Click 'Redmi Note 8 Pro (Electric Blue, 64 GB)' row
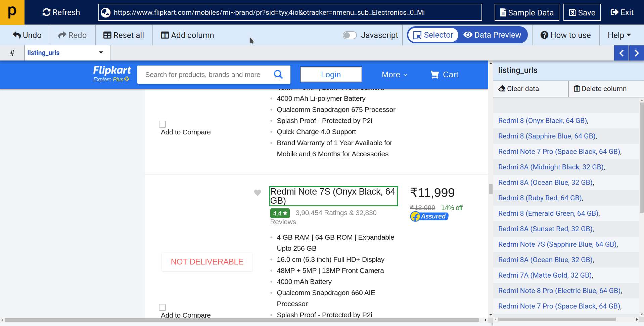 (x=566, y=291)
